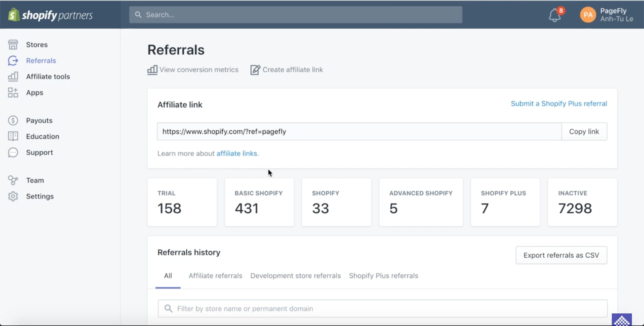Click the bar chart icon beside View conversion metrics
The height and width of the screenshot is (326, 644).
coord(152,70)
